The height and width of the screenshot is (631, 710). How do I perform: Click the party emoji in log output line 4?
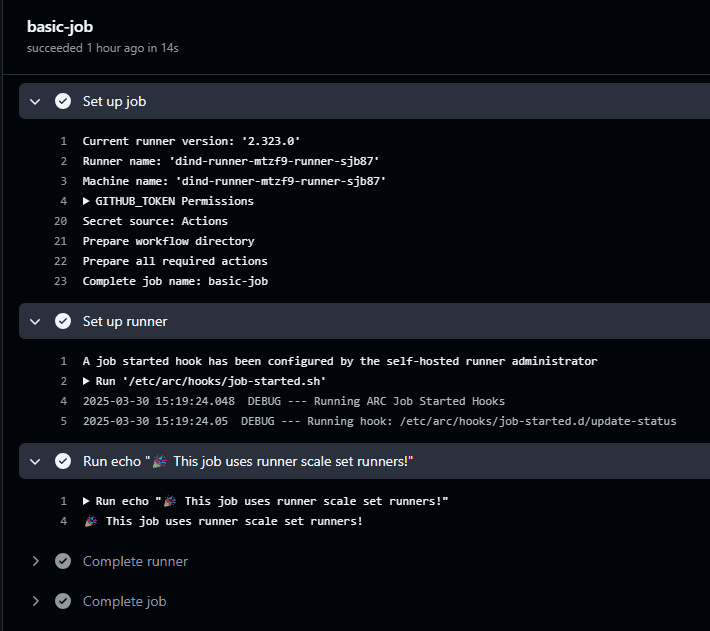tap(90, 521)
